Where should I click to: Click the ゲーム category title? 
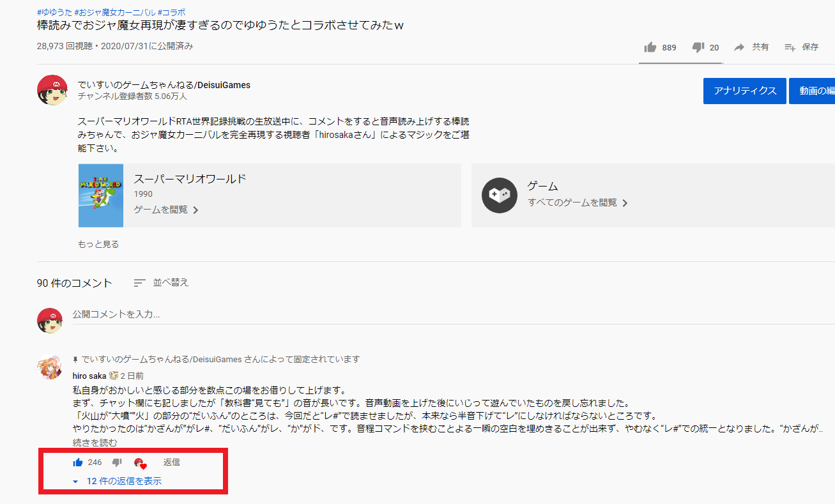(543, 186)
